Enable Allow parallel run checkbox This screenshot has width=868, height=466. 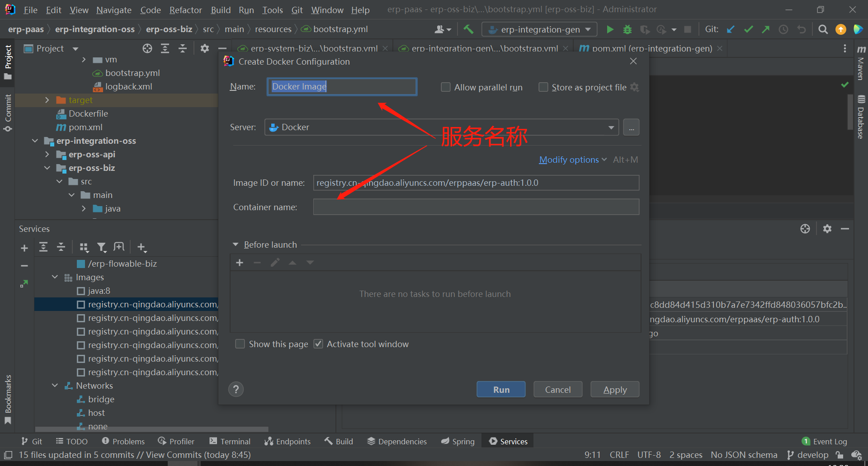pos(446,87)
